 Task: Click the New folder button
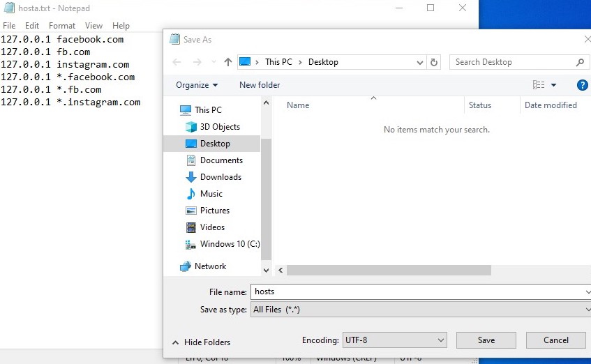tap(260, 85)
